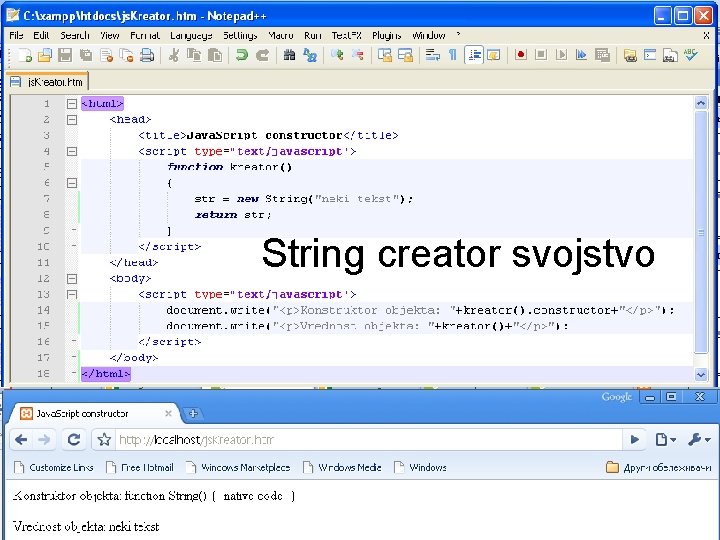
Task: Start macro recording with red dot icon
Action: click(x=521, y=55)
